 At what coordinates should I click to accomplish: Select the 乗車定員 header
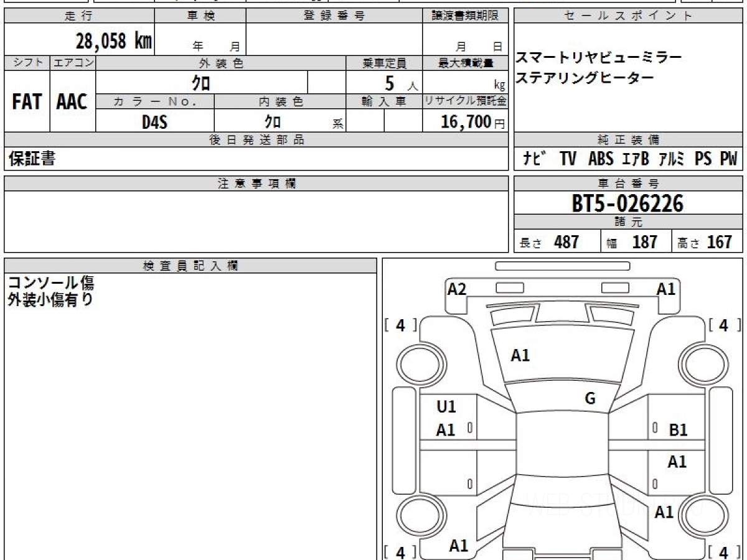pos(384,63)
